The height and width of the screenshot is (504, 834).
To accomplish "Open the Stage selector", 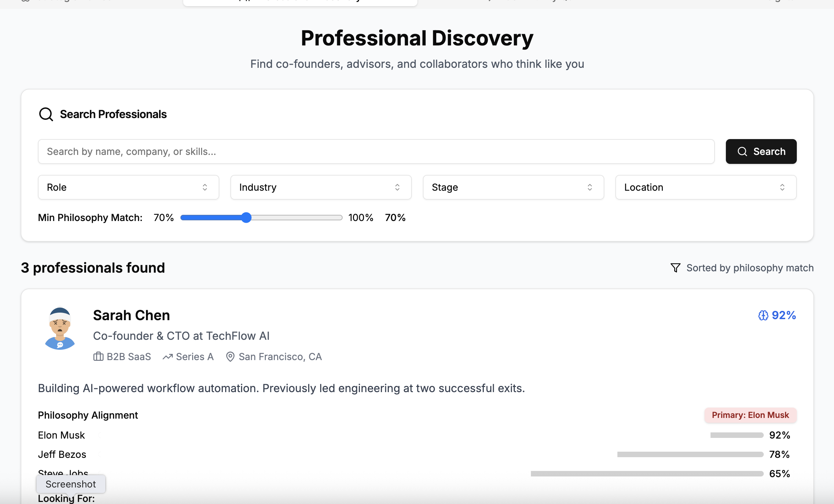I will [513, 187].
